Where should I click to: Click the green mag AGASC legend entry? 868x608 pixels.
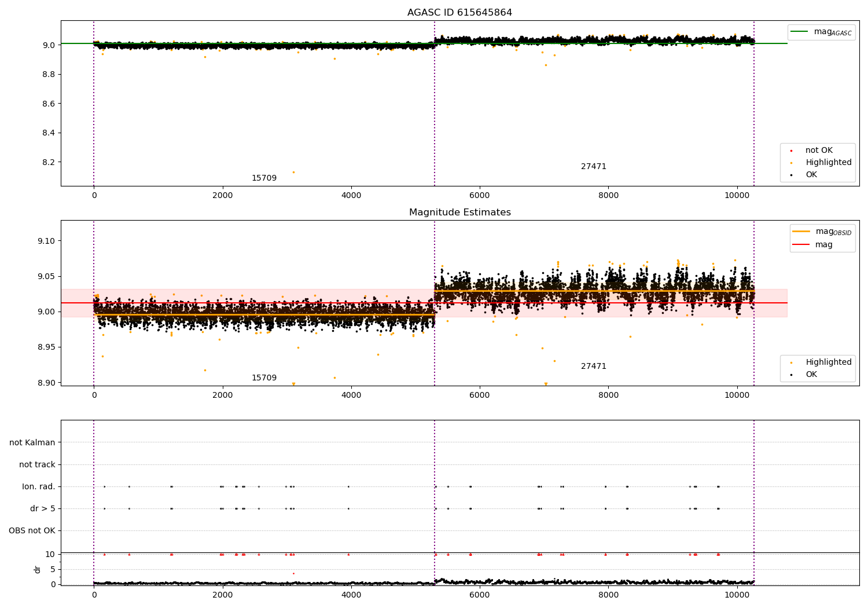821,32
